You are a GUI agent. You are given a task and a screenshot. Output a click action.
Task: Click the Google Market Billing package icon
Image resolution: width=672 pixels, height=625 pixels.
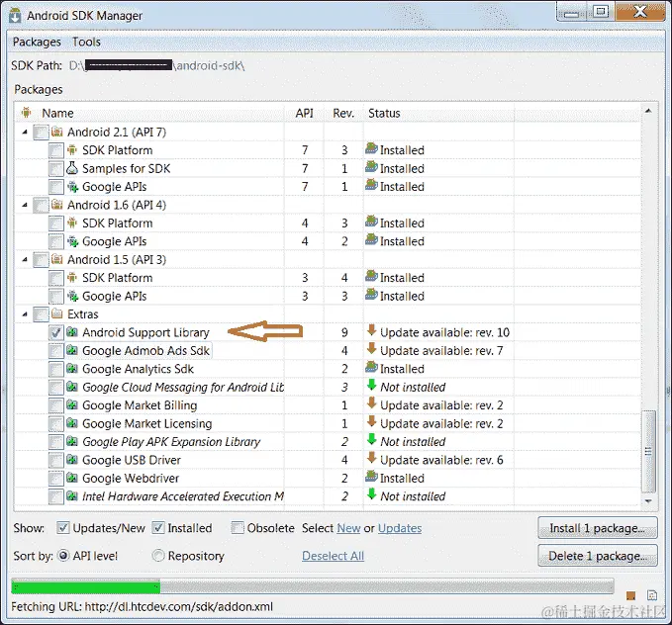coord(72,404)
